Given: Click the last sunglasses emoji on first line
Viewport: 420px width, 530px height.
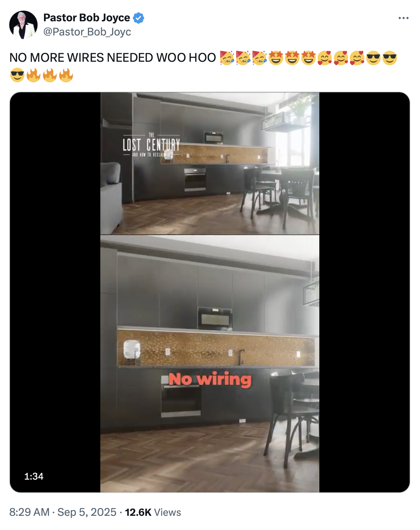Looking at the screenshot, I should (x=390, y=58).
